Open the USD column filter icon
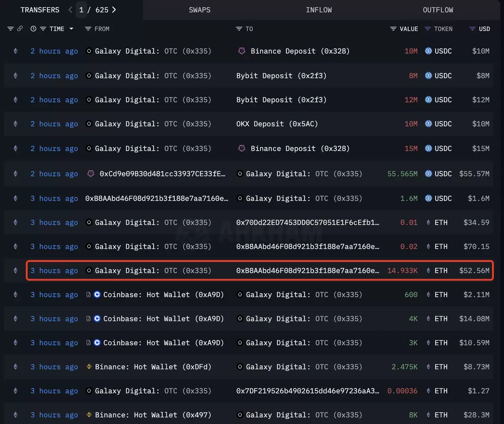The width and height of the screenshot is (504, 424). pos(472,29)
